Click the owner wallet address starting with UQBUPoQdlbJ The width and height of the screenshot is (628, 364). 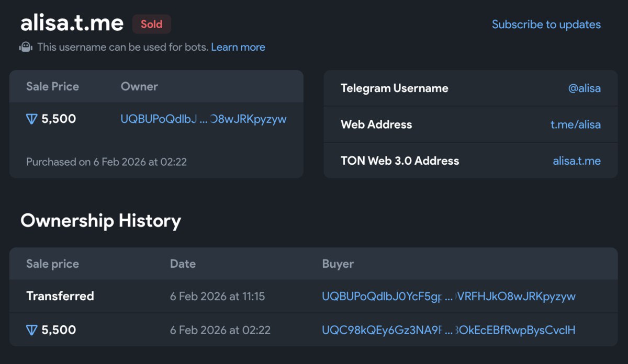(204, 119)
